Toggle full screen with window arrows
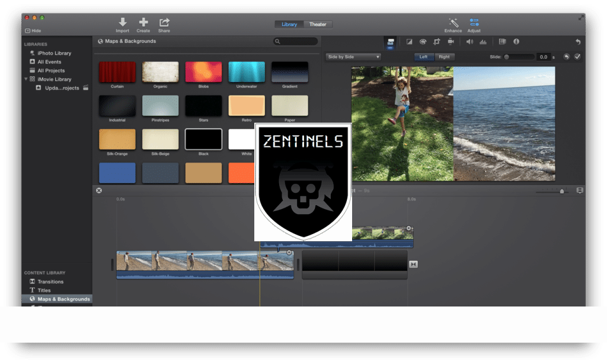Screen dimensions: 607x364 click(x=581, y=17)
